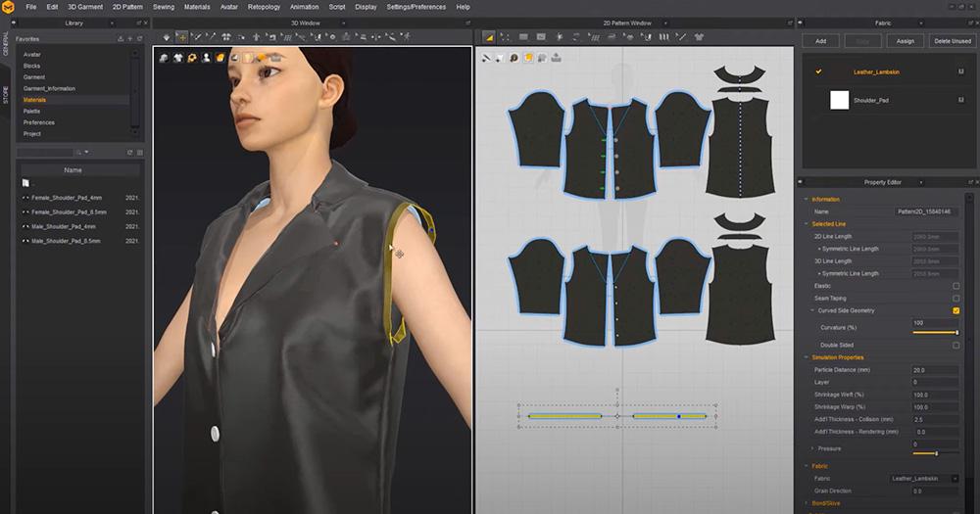Open the Sewing menu

point(164,7)
